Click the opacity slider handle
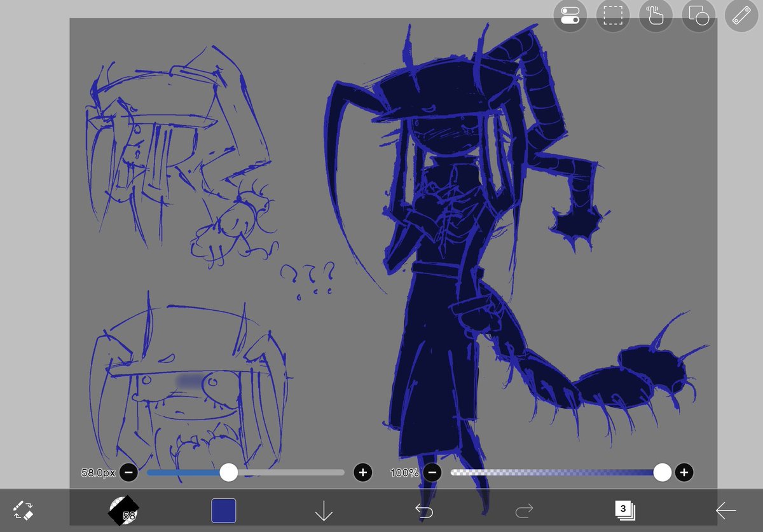This screenshot has width=763, height=532. coord(663,472)
